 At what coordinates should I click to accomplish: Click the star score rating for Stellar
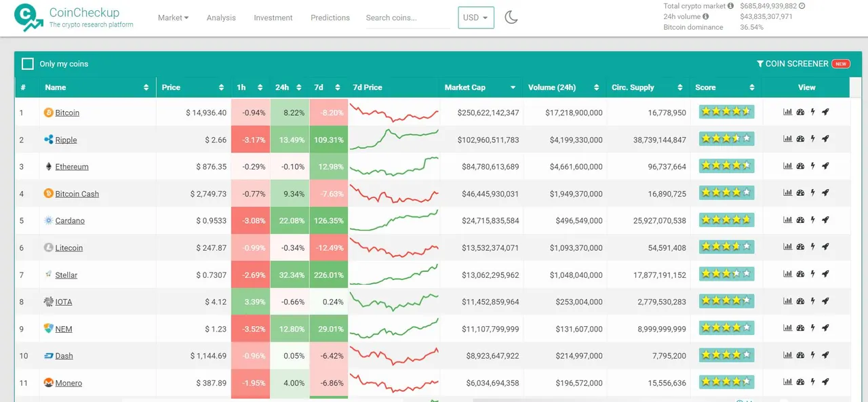pyautogui.click(x=726, y=273)
